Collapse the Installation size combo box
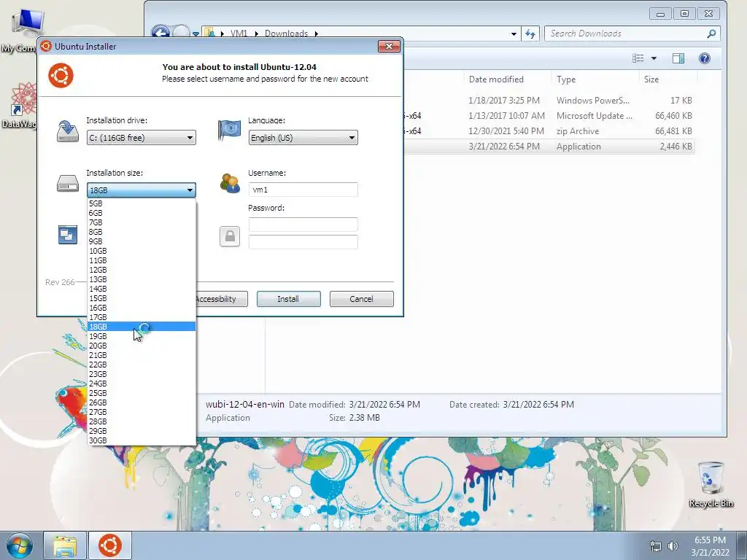 point(141,190)
